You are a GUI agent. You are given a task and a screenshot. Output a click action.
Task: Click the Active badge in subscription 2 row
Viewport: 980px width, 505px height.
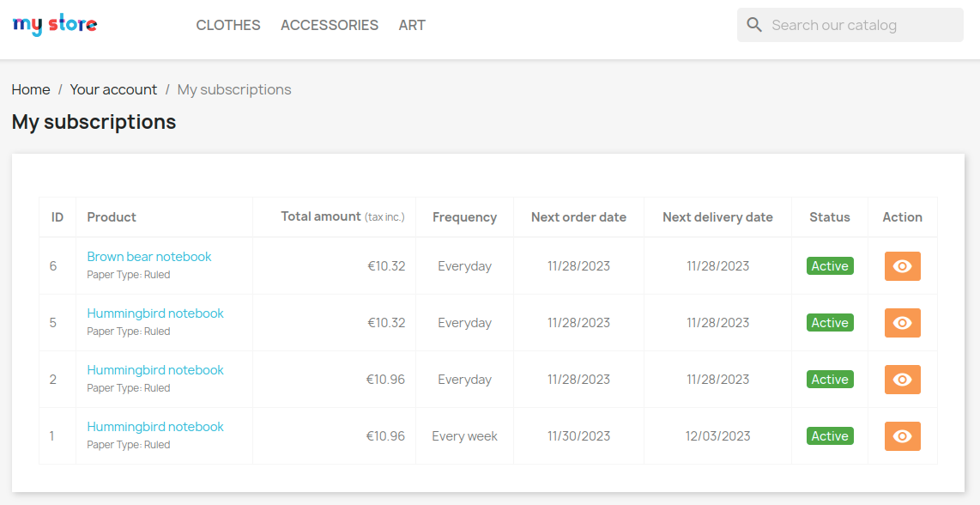(830, 380)
